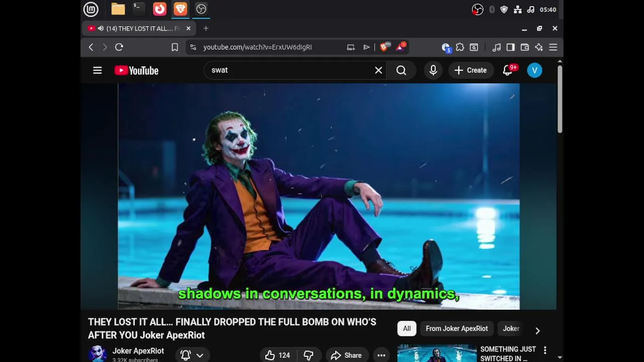
Task: Open a new browser tab
Action: pyautogui.click(x=206, y=29)
